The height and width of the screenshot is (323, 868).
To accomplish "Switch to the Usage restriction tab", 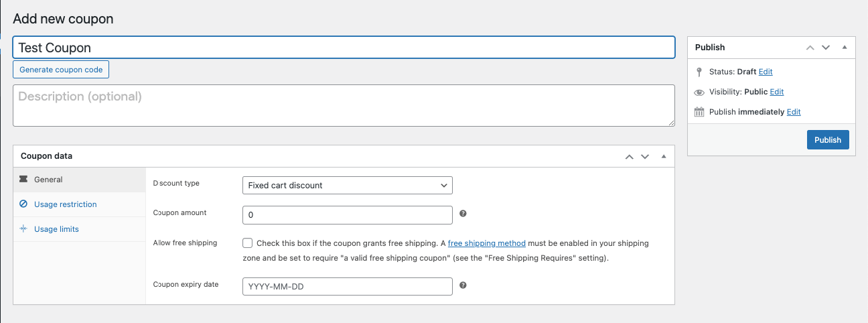I will point(65,204).
